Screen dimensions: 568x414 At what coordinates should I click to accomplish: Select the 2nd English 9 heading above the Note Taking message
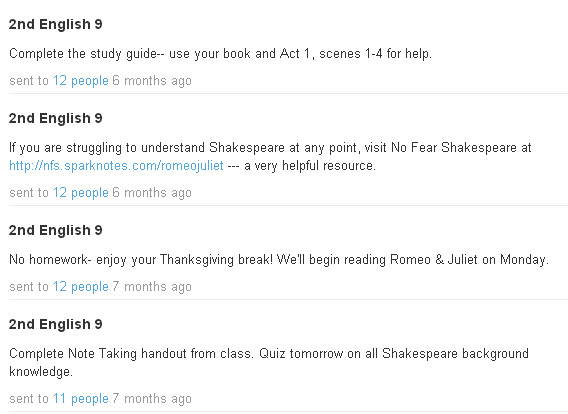click(56, 324)
